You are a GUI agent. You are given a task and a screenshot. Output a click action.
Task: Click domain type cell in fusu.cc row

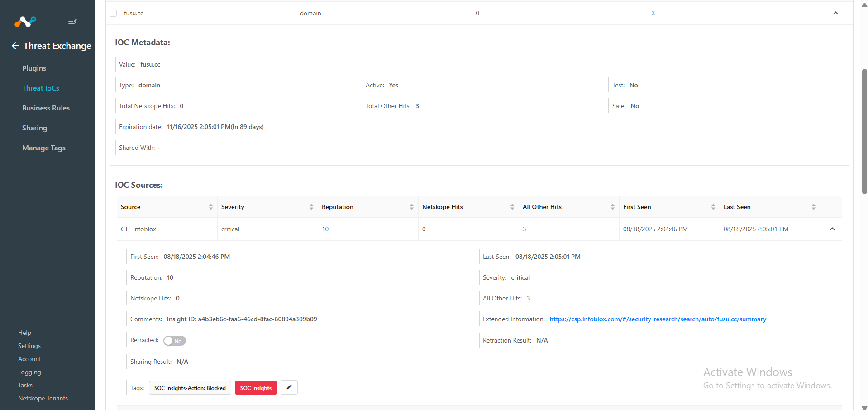pyautogui.click(x=310, y=13)
